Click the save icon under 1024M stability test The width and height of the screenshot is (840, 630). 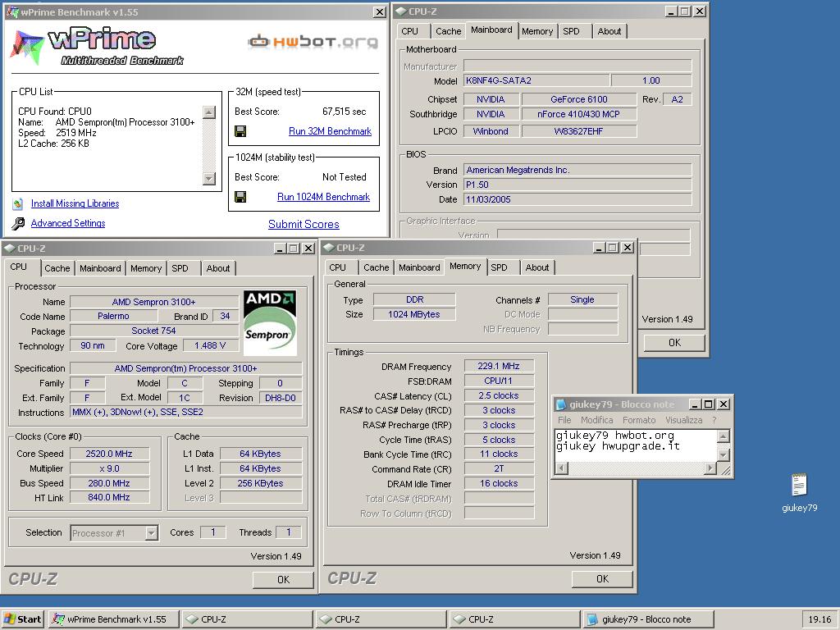tap(240, 197)
